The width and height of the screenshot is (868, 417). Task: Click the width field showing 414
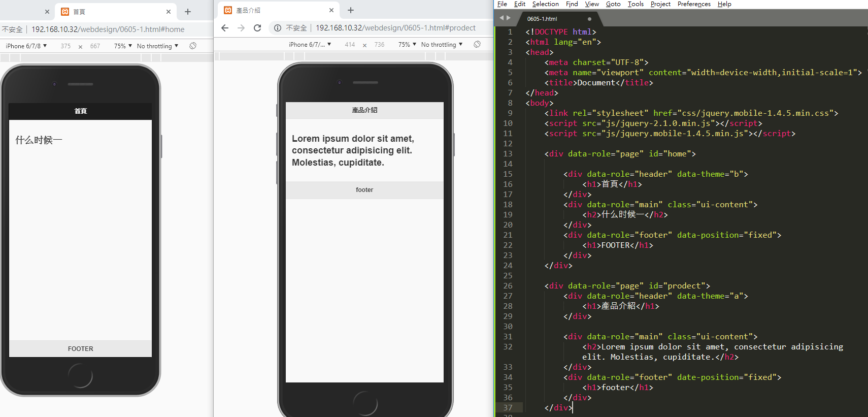tap(350, 45)
